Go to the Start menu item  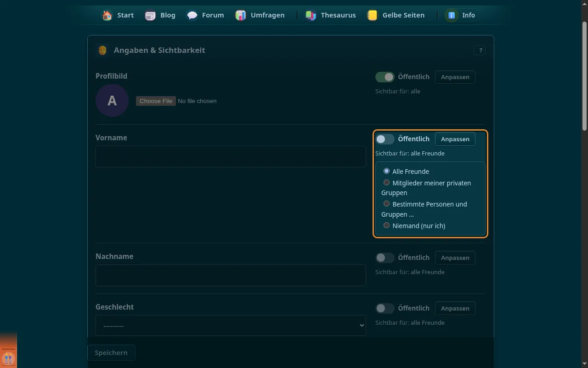click(x=118, y=15)
